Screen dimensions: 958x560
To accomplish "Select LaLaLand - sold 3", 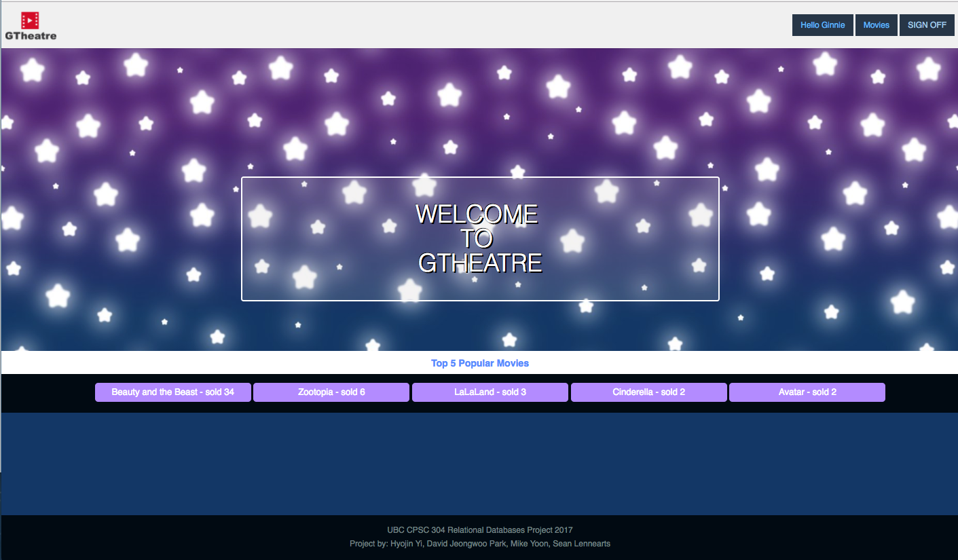I will (490, 392).
